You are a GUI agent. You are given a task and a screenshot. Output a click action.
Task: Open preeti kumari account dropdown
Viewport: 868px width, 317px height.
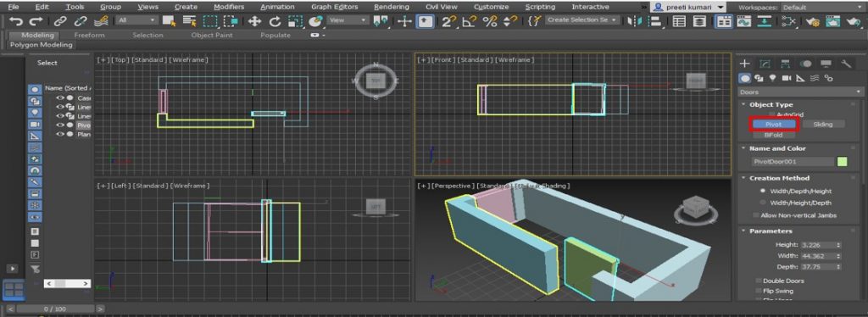(688, 7)
